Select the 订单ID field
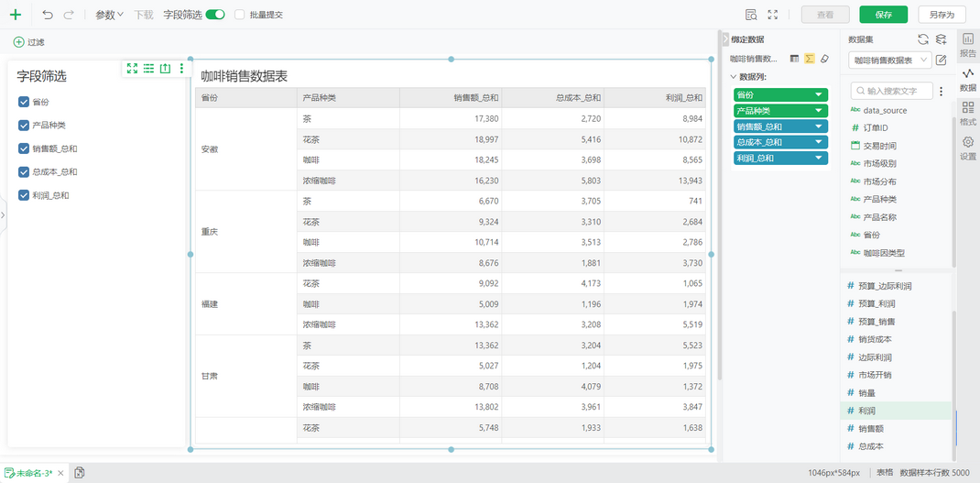 click(x=896, y=127)
